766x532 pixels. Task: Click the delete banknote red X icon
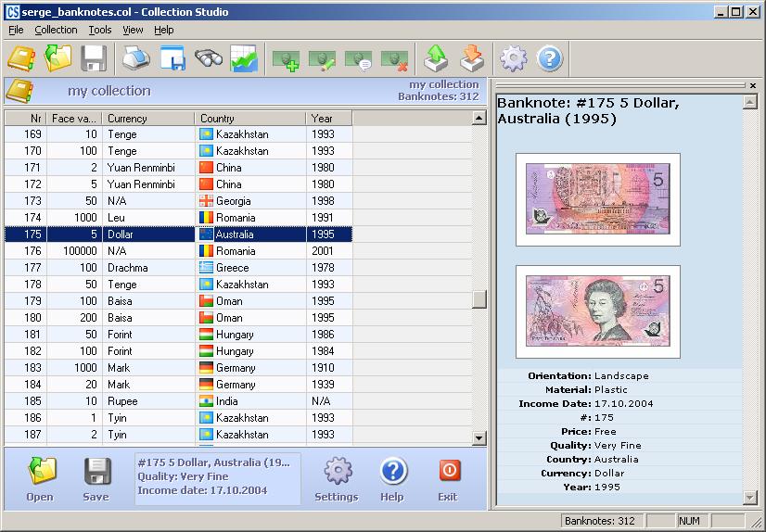pos(394,61)
